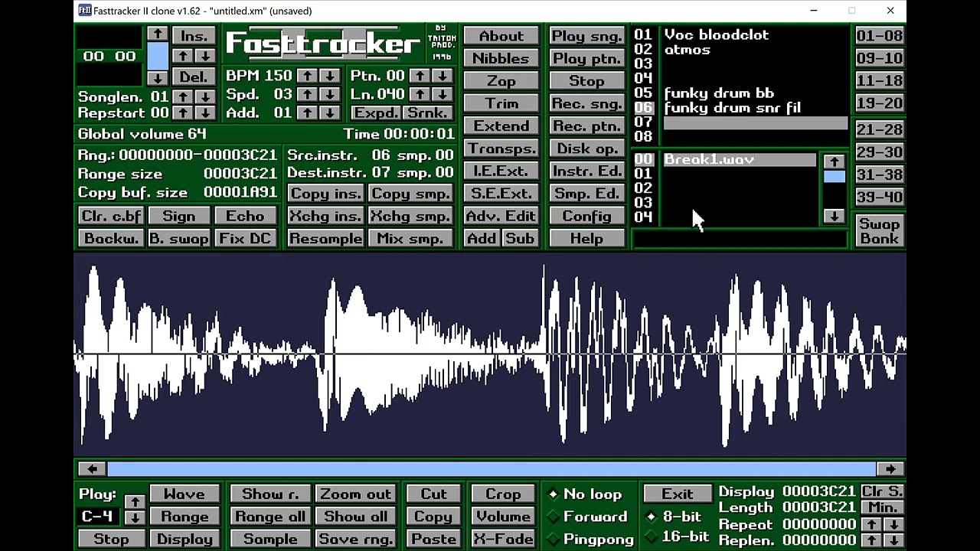This screenshot has width=980, height=551.
Task: Switch to instrument bank 11-18
Action: [x=879, y=80]
